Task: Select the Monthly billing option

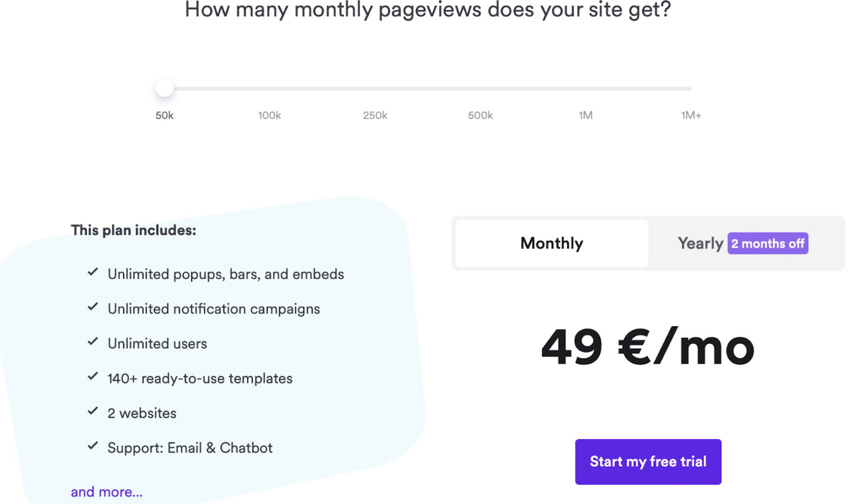Action: [551, 243]
